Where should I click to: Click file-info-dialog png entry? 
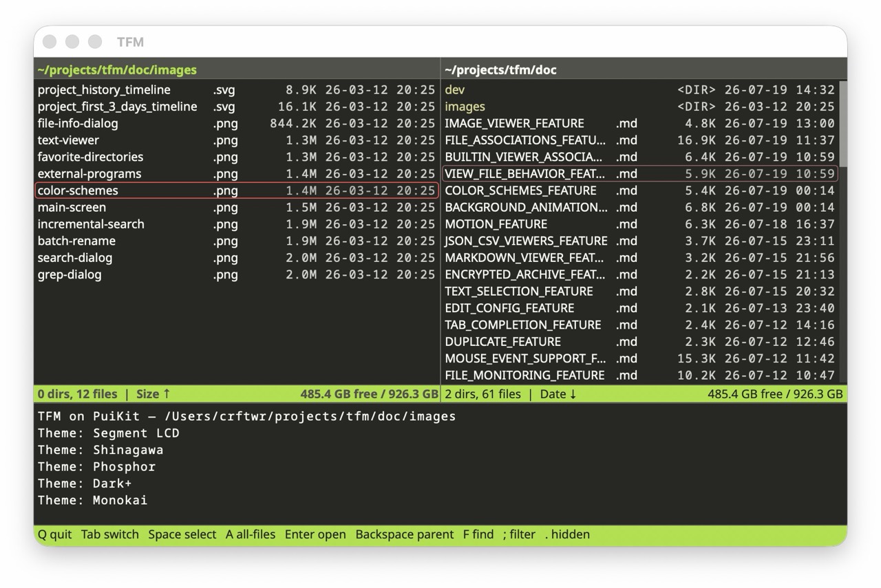coord(237,124)
